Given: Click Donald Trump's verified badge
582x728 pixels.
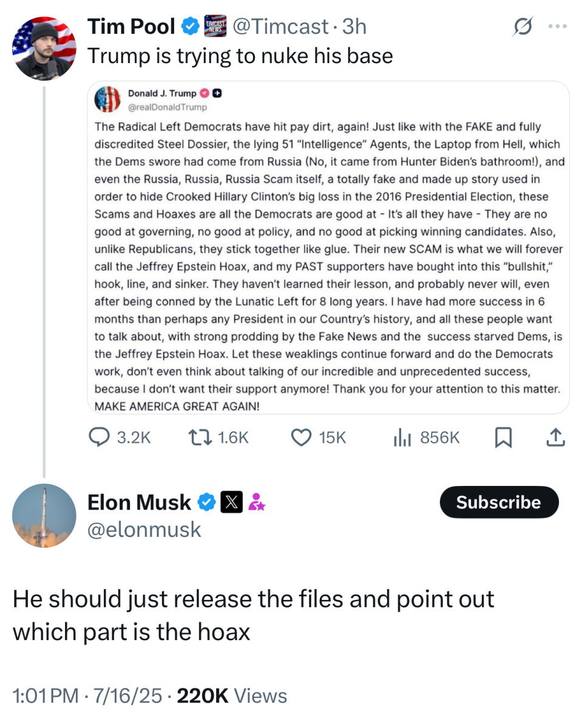Looking at the screenshot, I should [203, 92].
